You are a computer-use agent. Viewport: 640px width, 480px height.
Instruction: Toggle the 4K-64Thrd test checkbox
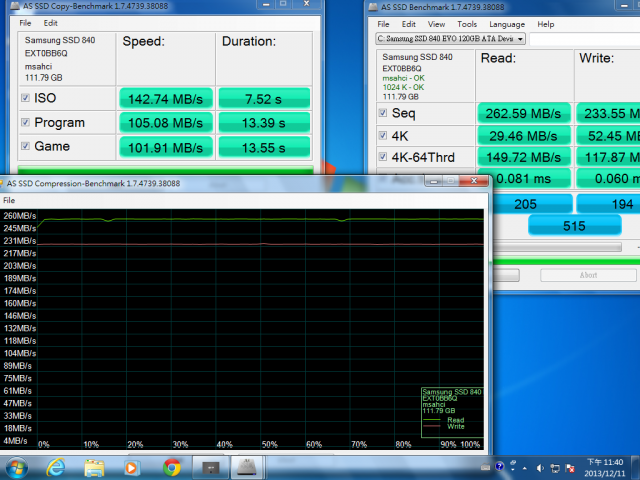click(x=383, y=156)
